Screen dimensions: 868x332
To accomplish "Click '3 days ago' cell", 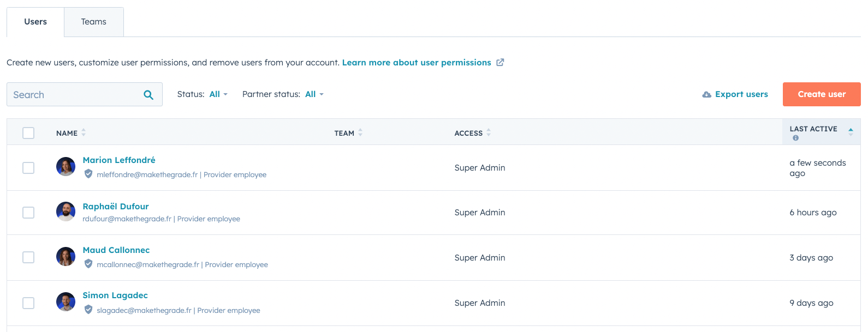I will [x=811, y=258].
